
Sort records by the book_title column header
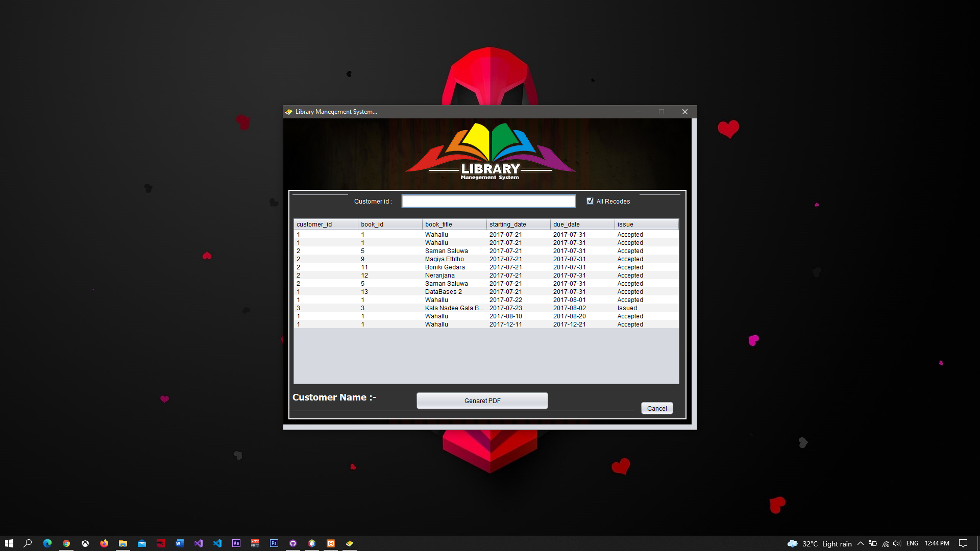click(x=438, y=224)
